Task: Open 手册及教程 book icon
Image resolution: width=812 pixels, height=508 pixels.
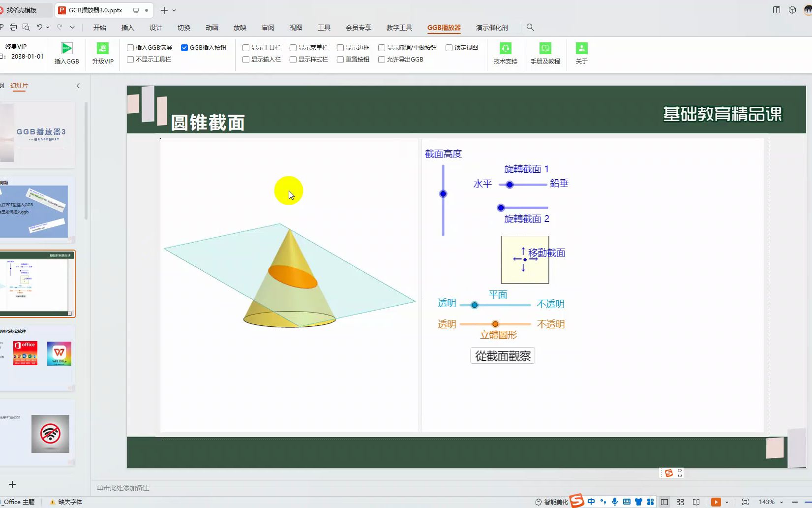Action: tap(545, 48)
